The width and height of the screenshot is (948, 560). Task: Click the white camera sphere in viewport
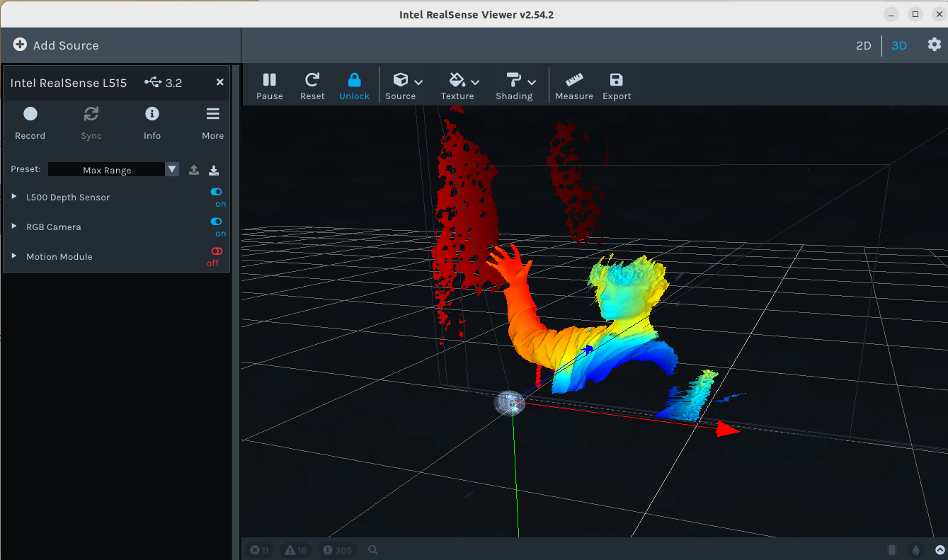tap(509, 402)
